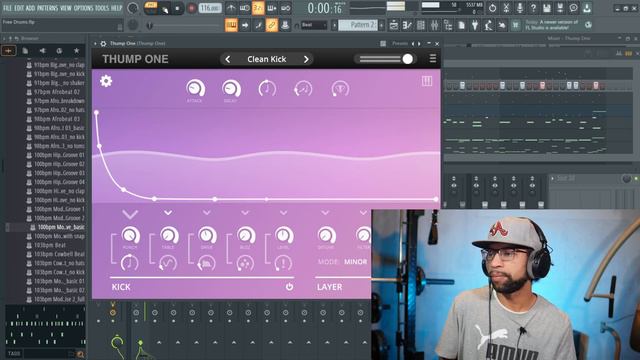640x360 pixels.
Task: Click the record button in the transport
Action: (x=191, y=8)
